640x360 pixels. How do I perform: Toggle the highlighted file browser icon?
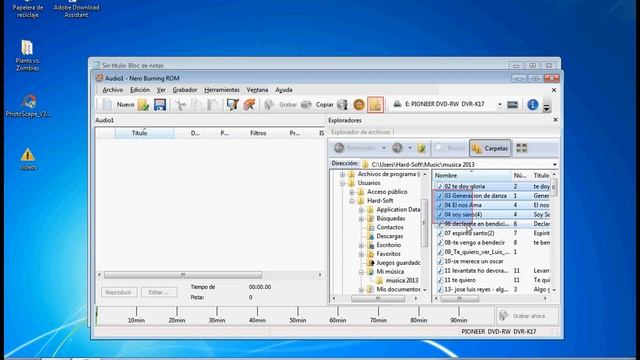(376, 104)
